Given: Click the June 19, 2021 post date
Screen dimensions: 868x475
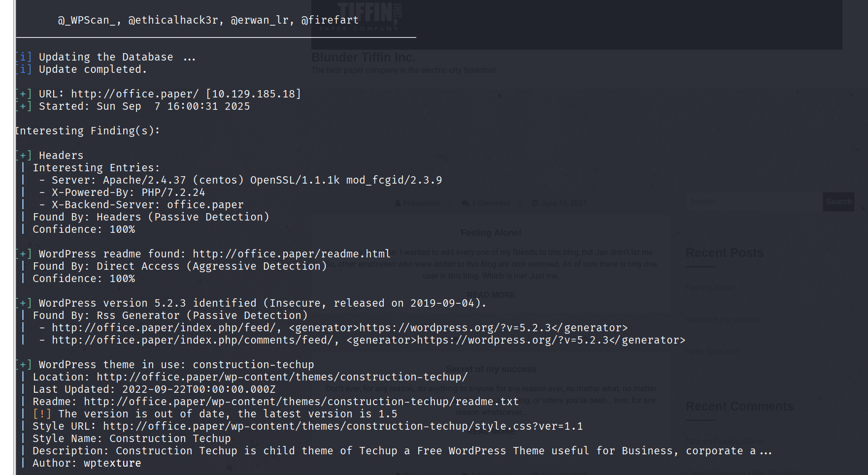Looking at the screenshot, I should tap(564, 203).
